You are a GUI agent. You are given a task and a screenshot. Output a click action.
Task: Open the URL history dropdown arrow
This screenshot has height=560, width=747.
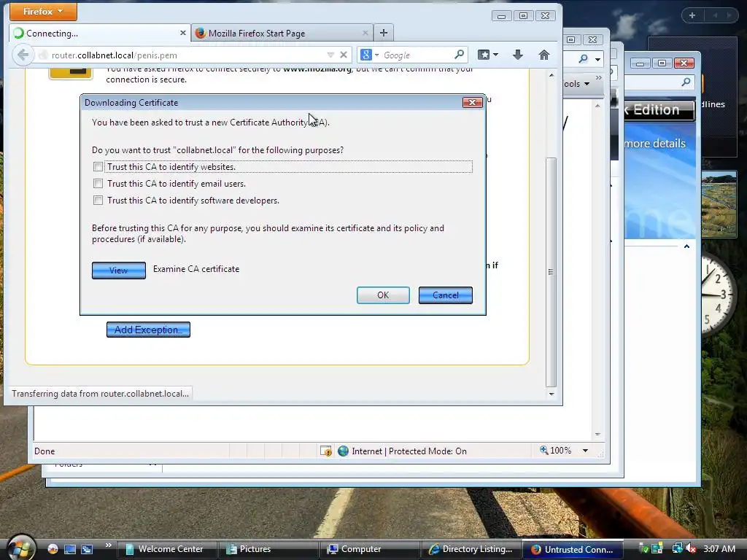(x=330, y=55)
